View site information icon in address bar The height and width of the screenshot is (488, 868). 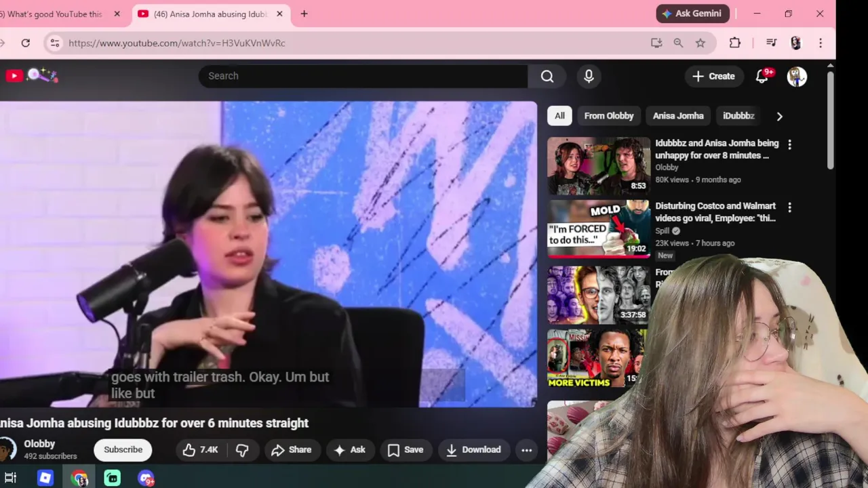(55, 43)
